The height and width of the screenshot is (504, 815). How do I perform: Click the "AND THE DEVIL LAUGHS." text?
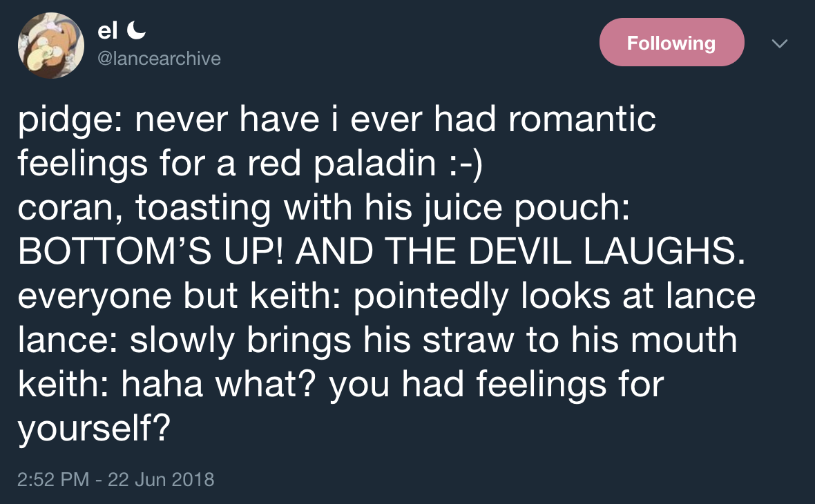[523, 253]
